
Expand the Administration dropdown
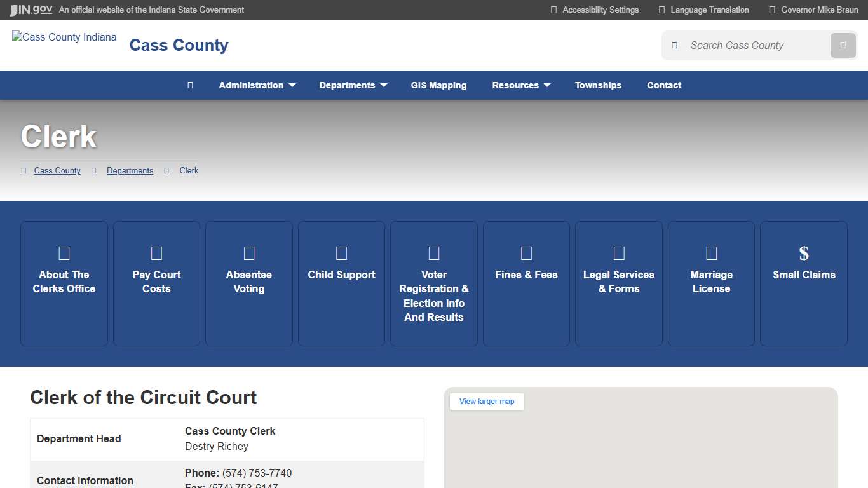[x=257, y=85]
